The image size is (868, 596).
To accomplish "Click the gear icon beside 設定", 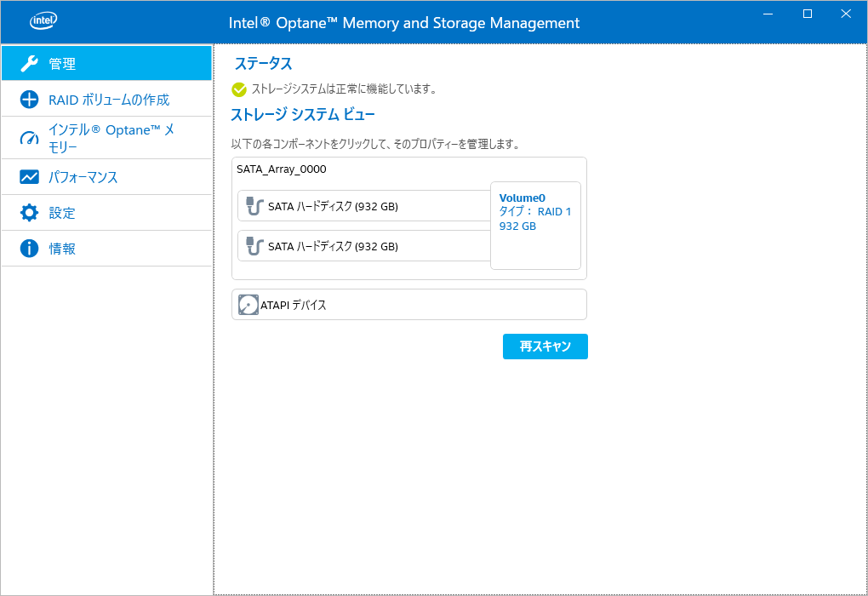I will [29, 213].
